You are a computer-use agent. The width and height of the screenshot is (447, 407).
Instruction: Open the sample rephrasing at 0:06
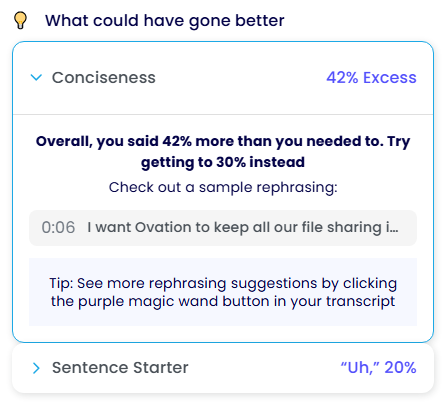coord(223,228)
